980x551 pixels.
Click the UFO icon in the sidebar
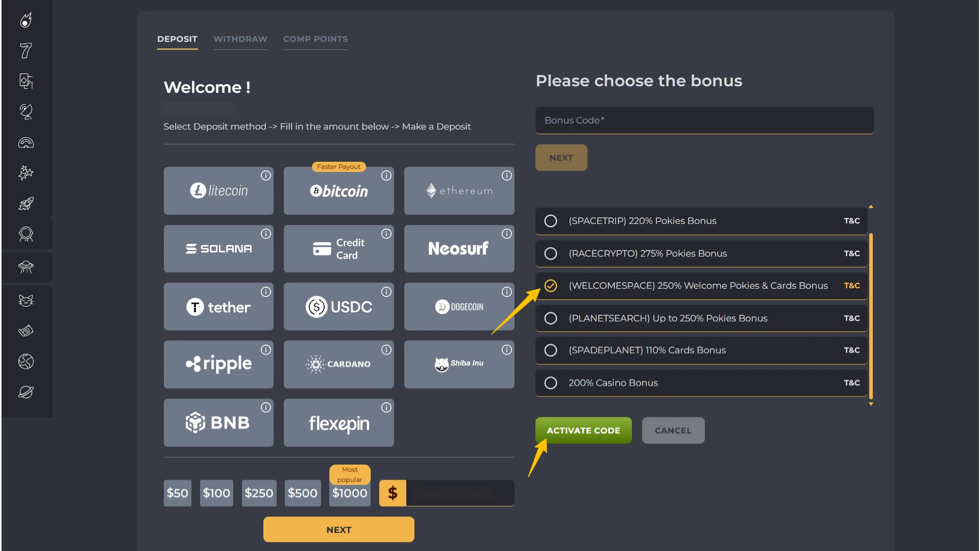(26, 267)
